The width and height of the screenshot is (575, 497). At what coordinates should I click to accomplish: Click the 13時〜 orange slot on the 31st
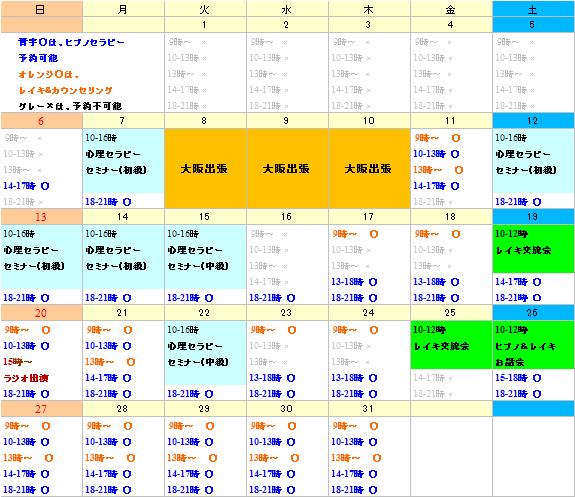click(x=356, y=458)
